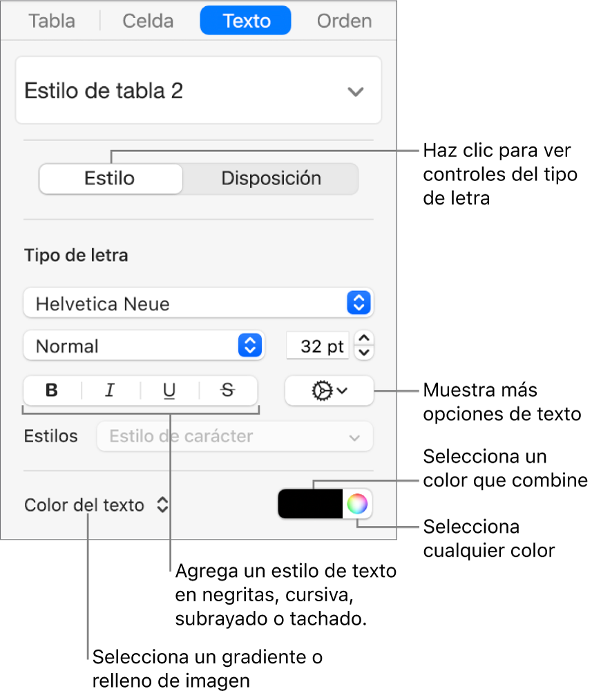Apply bold formatting with B button
592x700 pixels.
point(52,390)
